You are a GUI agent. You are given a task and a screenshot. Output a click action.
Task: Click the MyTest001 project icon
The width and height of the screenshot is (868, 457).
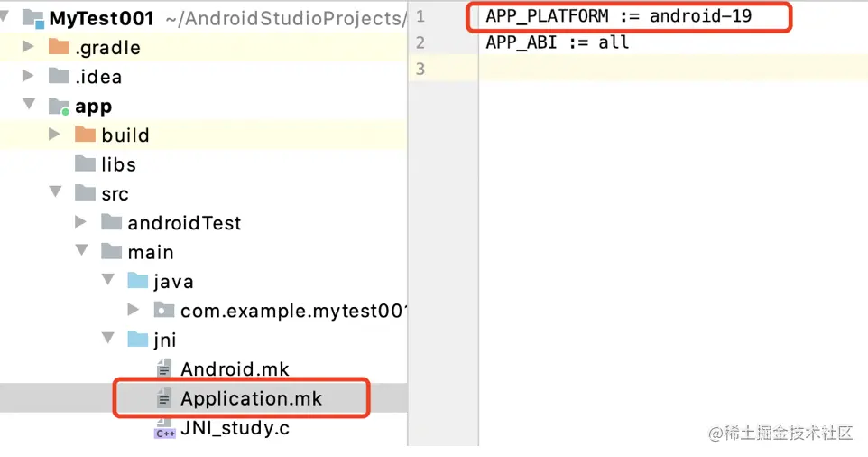click(x=32, y=18)
